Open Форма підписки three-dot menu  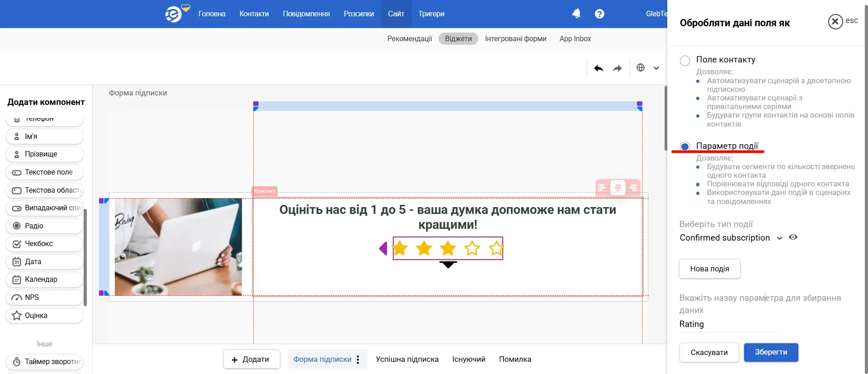358,360
